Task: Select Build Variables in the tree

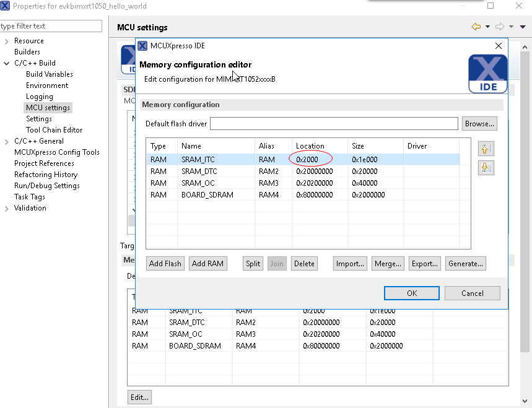Action: [x=50, y=74]
